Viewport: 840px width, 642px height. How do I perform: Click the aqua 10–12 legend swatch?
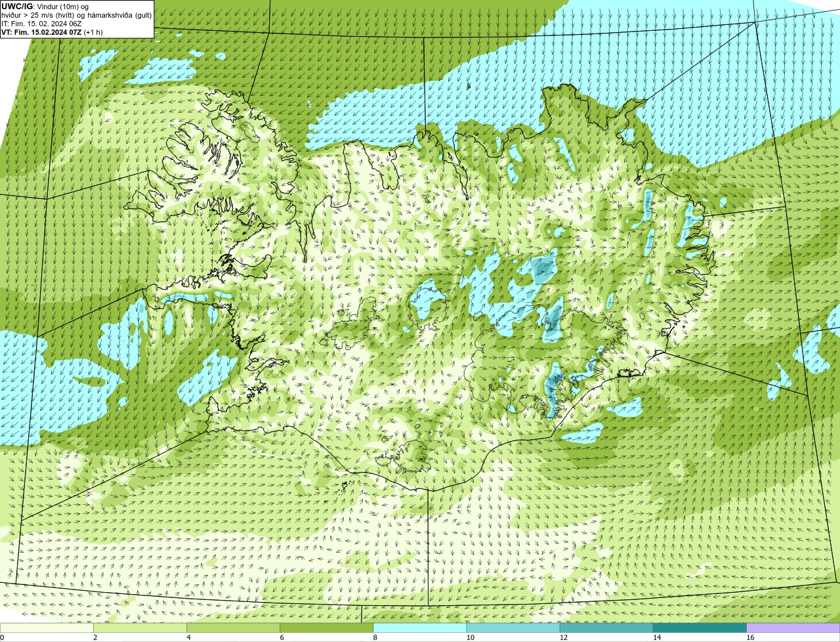point(513,628)
